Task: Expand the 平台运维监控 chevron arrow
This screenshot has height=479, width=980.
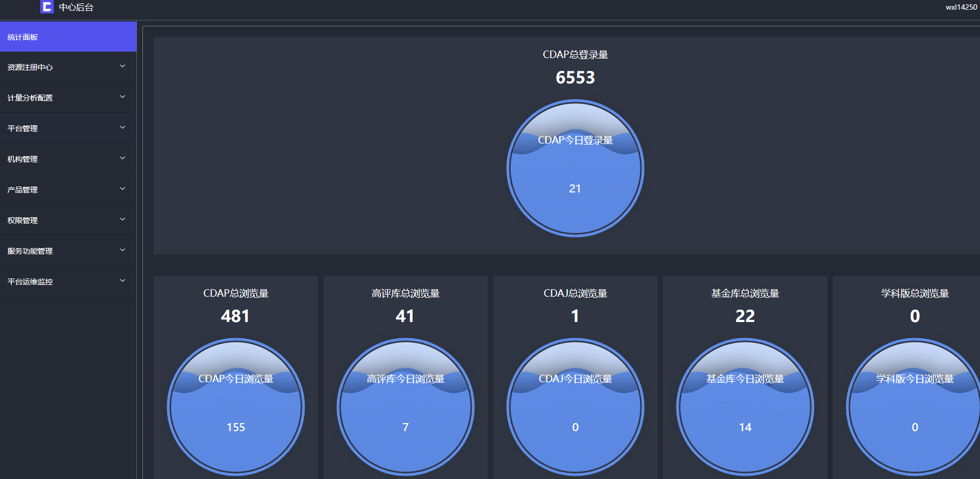Action: click(122, 281)
